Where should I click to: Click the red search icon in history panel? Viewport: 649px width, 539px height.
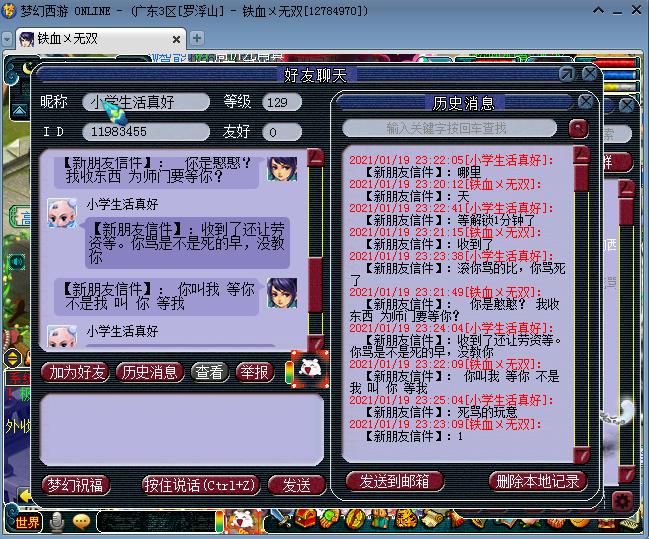578,129
